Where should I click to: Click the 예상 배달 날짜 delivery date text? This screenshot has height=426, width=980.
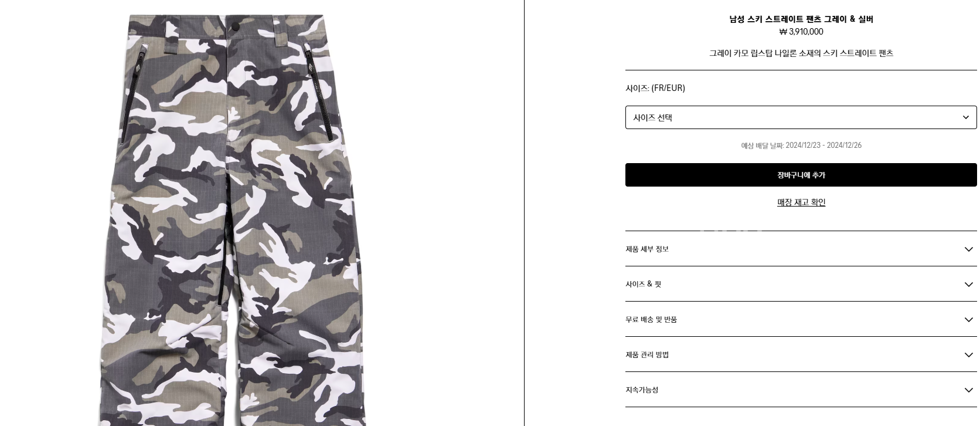[x=801, y=146]
